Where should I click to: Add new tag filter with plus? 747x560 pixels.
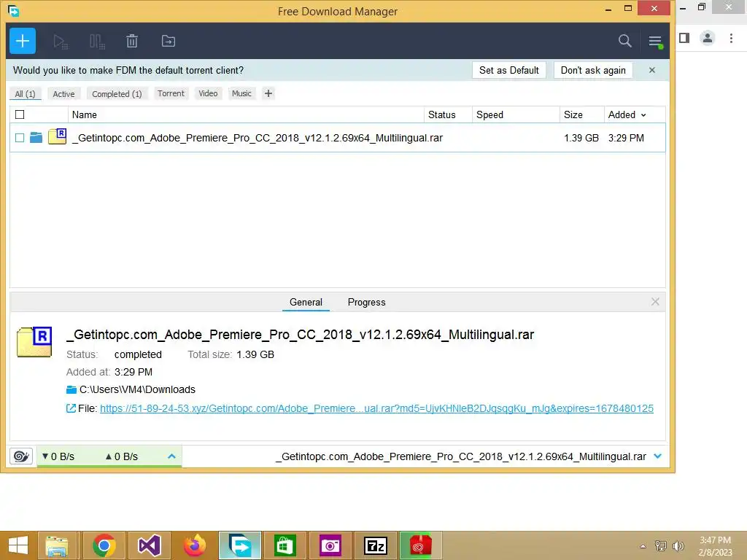[268, 93]
